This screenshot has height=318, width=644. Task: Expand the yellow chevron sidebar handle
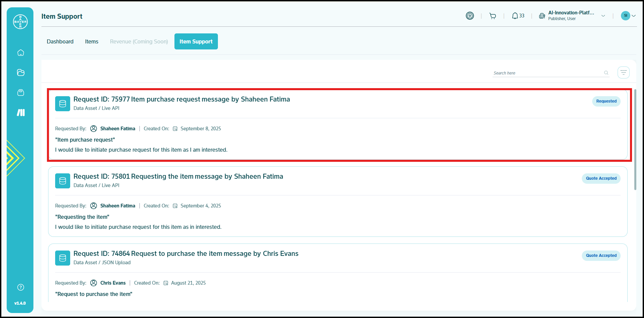(x=15, y=158)
